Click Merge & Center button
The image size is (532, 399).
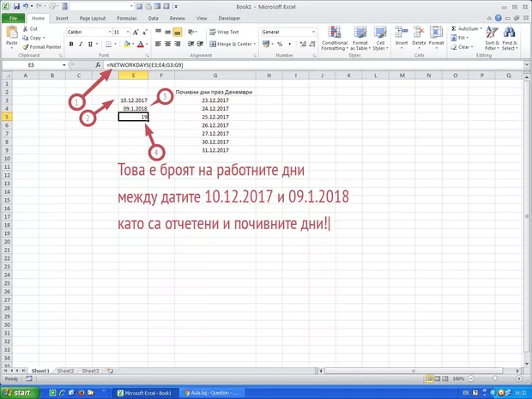click(x=233, y=44)
